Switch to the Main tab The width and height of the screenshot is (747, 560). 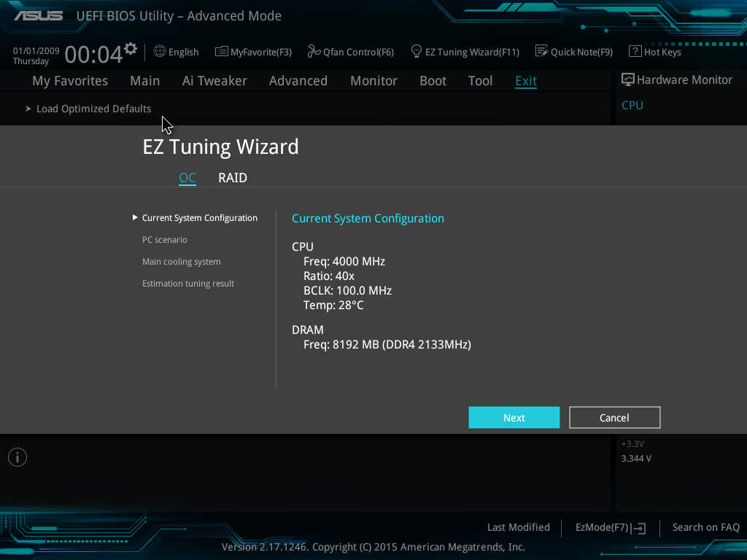pyautogui.click(x=145, y=81)
